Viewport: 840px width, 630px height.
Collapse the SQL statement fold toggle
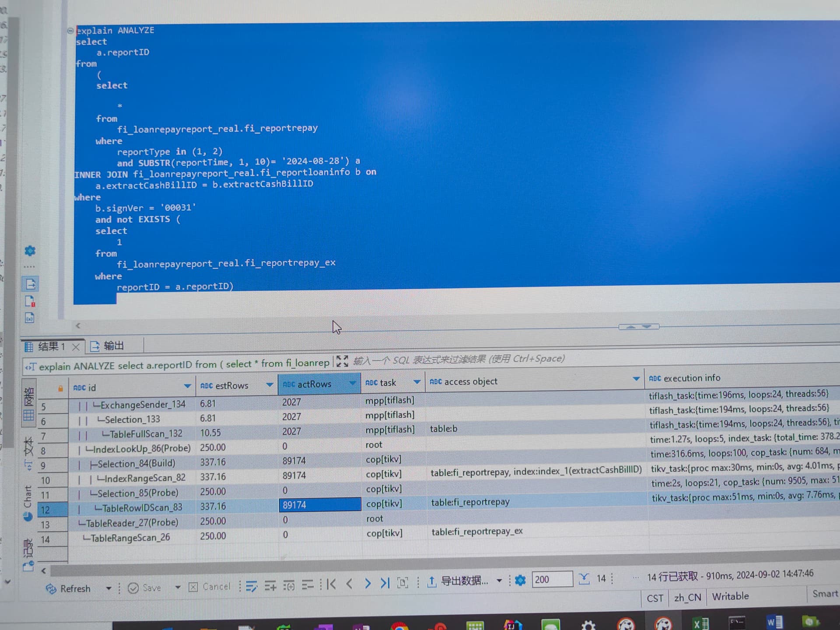coord(70,31)
